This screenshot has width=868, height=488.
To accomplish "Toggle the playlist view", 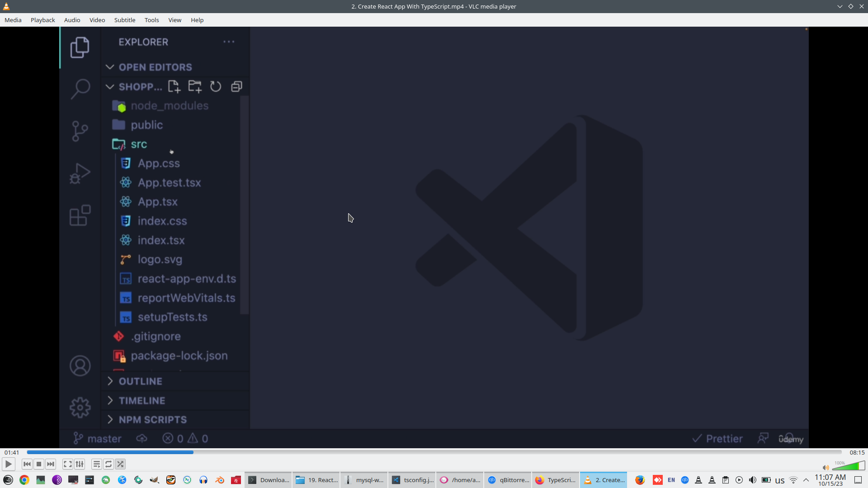I will point(96,464).
